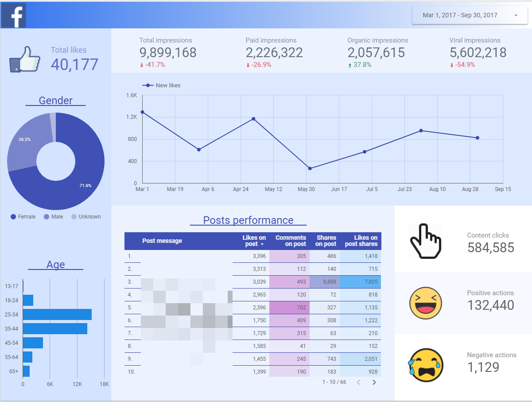Click the date range dropdown arrow
Screen dimensions: 532x402
coord(516,16)
